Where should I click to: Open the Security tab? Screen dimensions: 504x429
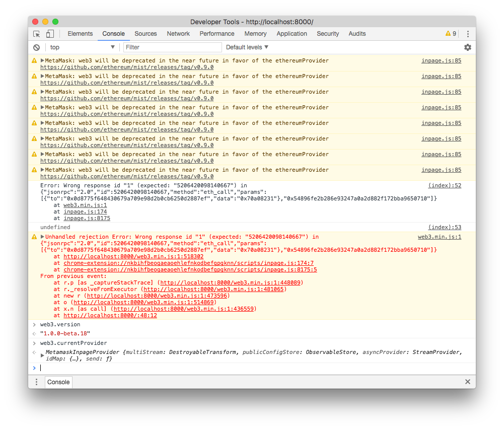tap(328, 34)
